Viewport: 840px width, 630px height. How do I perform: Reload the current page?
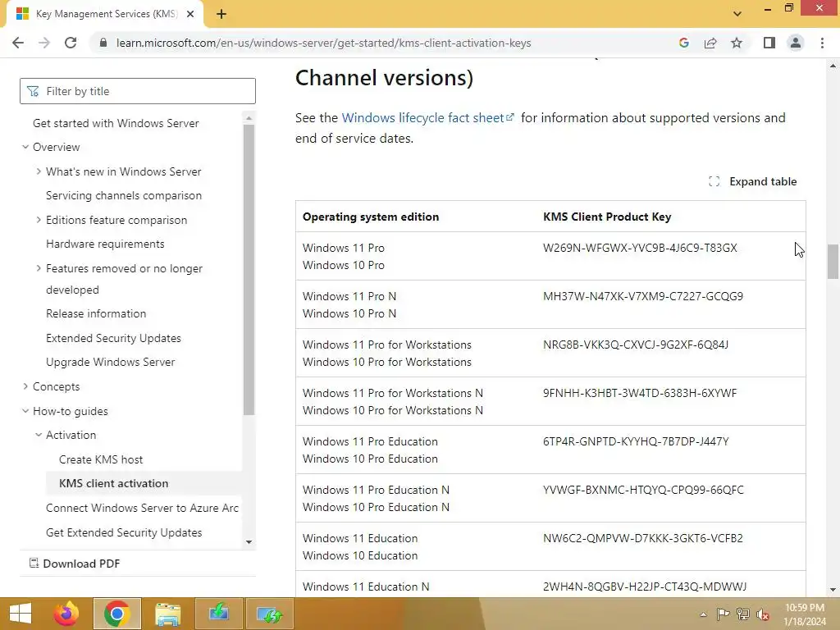pyautogui.click(x=71, y=43)
